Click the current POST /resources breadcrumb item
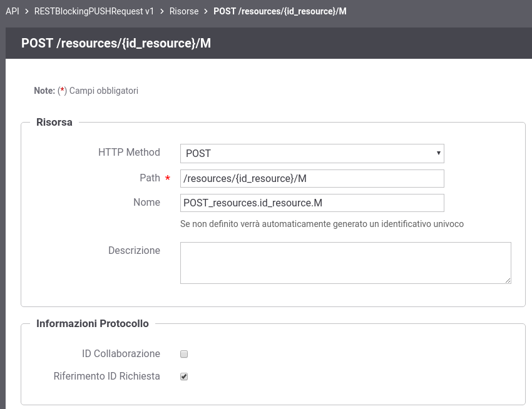Image resolution: width=532 pixels, height=409 pixels. click(x=280, y=11)
